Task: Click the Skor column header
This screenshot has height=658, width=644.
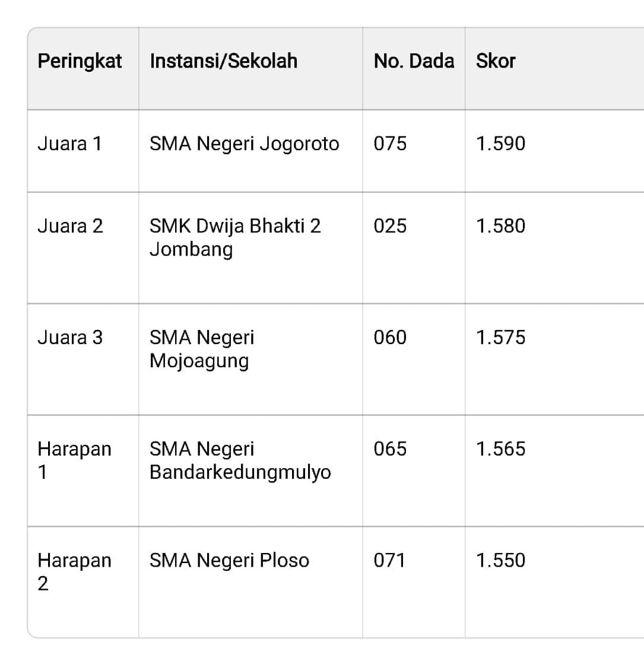Action: pos(496,61)
